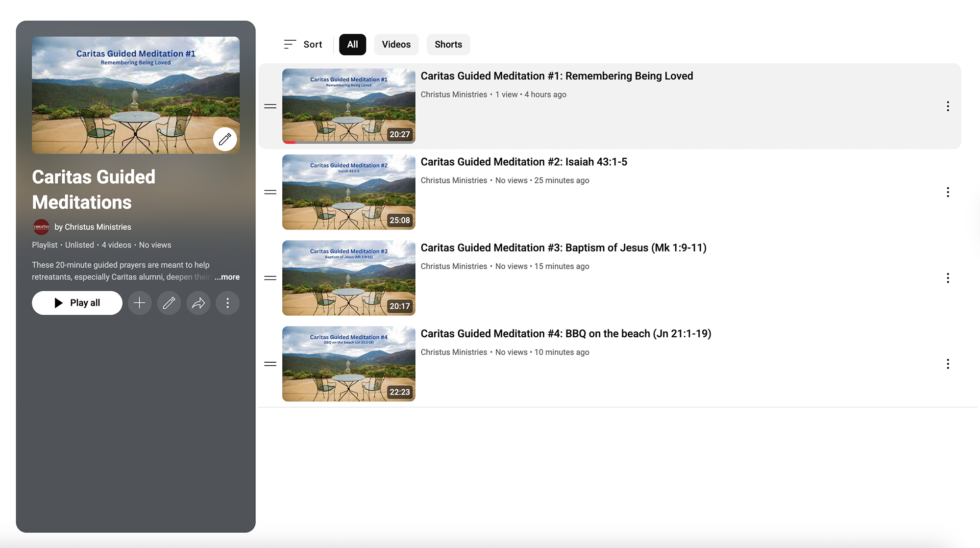Expand playlist description with ...more
Image resolution: width=980 pixels, height=548 pixels.
click(x=227, y=277)
